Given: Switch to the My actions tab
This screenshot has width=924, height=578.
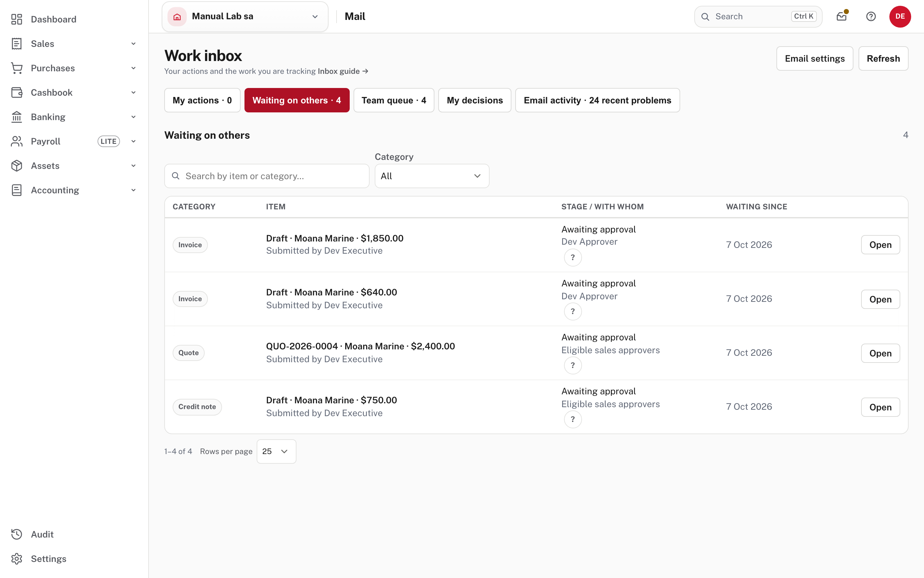Looking at the screenshot, I should [202, 100].
